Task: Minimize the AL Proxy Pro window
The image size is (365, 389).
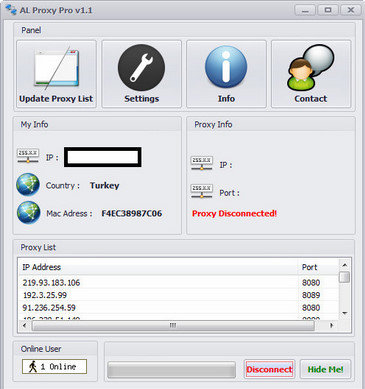Action: [305, 10]
